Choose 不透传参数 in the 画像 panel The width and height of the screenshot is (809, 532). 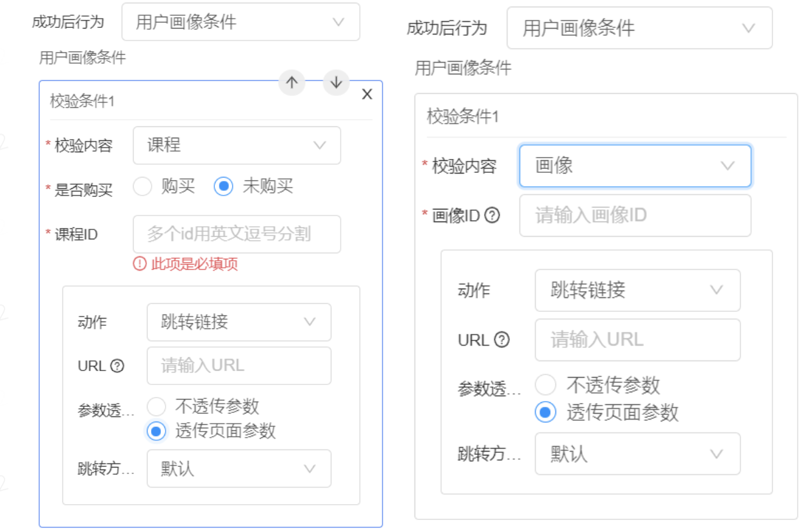pos(546,385)
